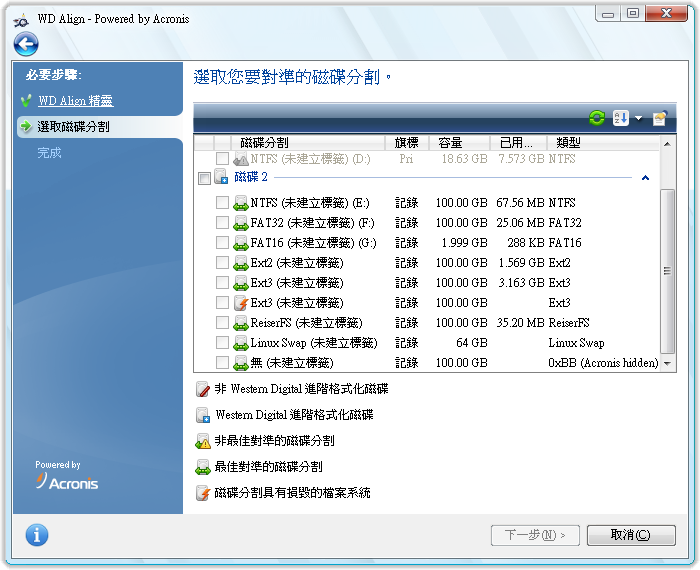
Task: Check the FAT32 (F:) partition checkbox
Action: coord(222,222)
